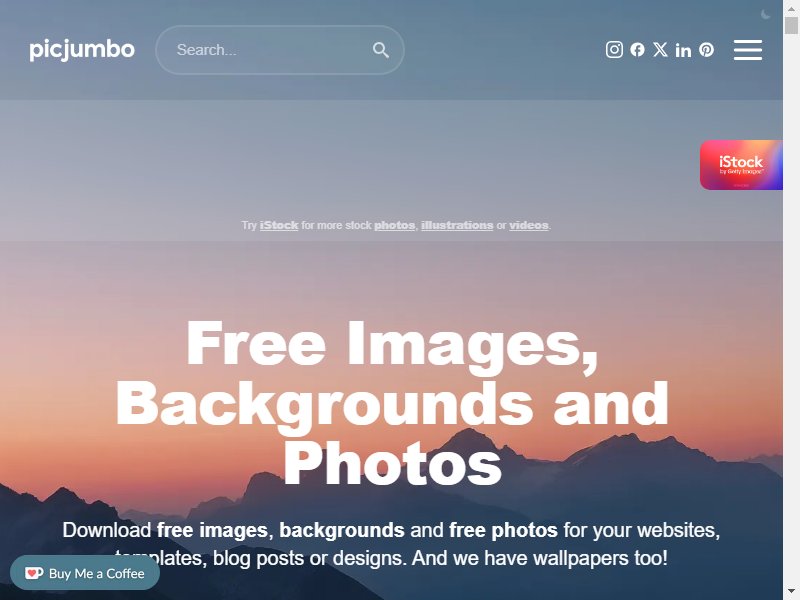Visit the X (Twitter) profile icon
The image size is (800, 600).
coord(660,49)
